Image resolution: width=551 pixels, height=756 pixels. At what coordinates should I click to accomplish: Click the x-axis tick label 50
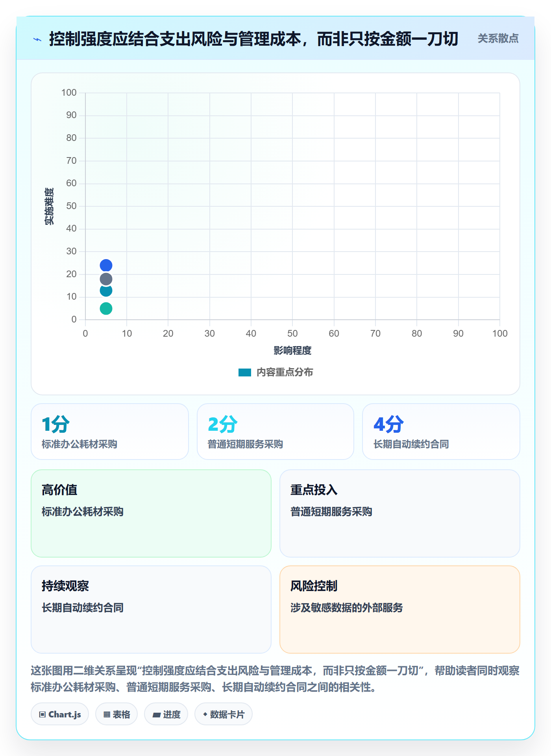pyautogui.click(x=292, y=334)
